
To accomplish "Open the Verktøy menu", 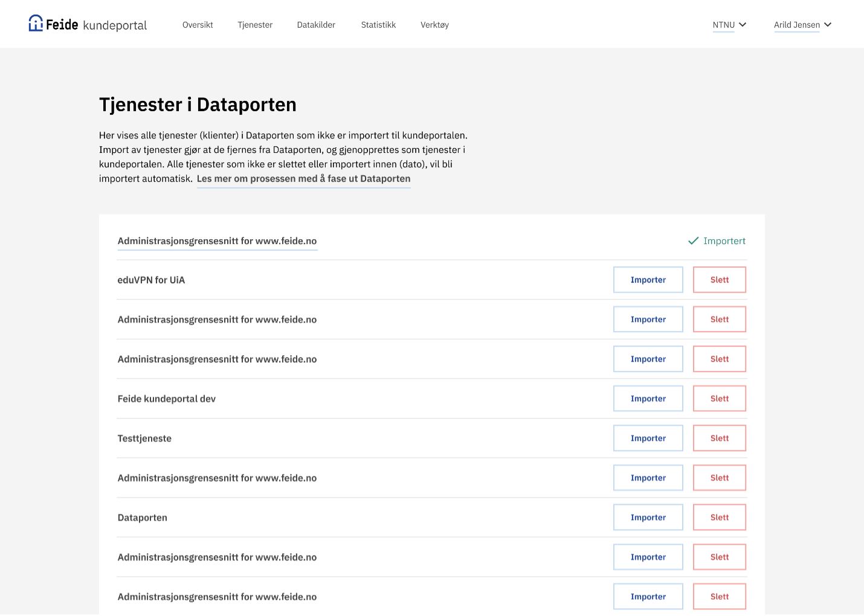I will coord(434,25).
